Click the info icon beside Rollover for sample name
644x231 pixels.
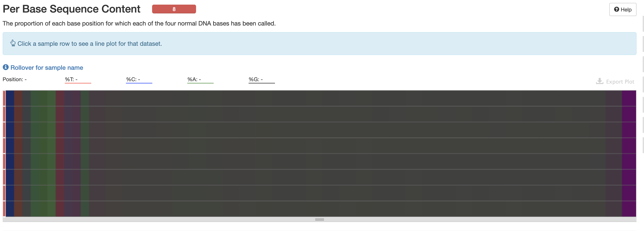5,67
